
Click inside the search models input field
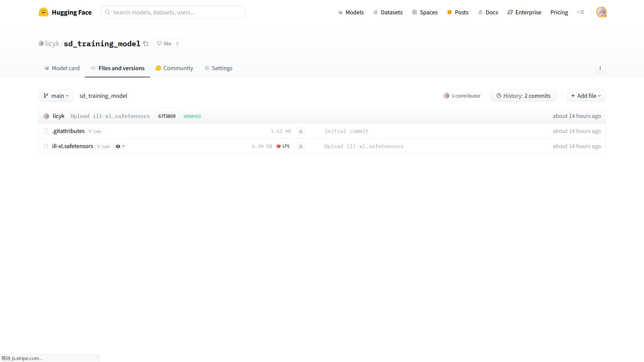pyautogui.click(x=176, y=12)
